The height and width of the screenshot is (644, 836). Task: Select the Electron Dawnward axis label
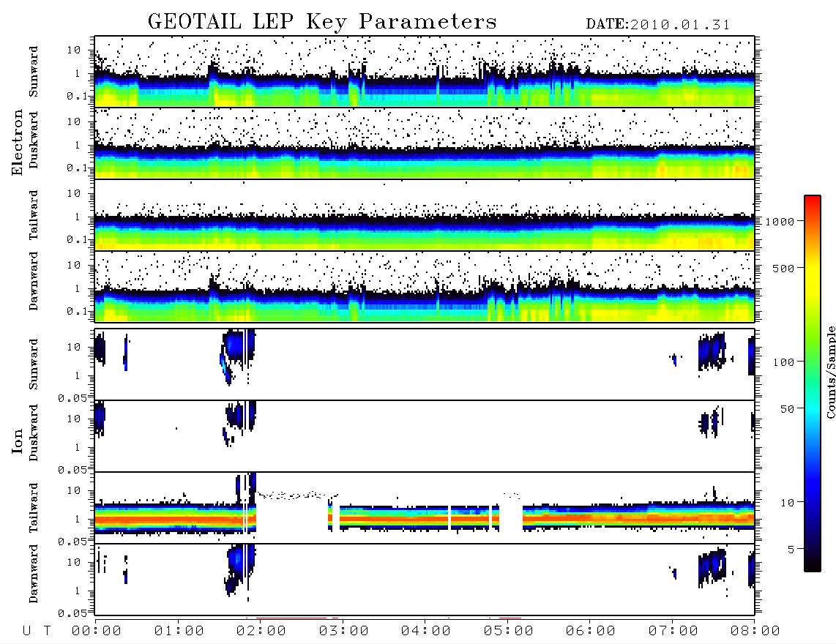point(34,281)
